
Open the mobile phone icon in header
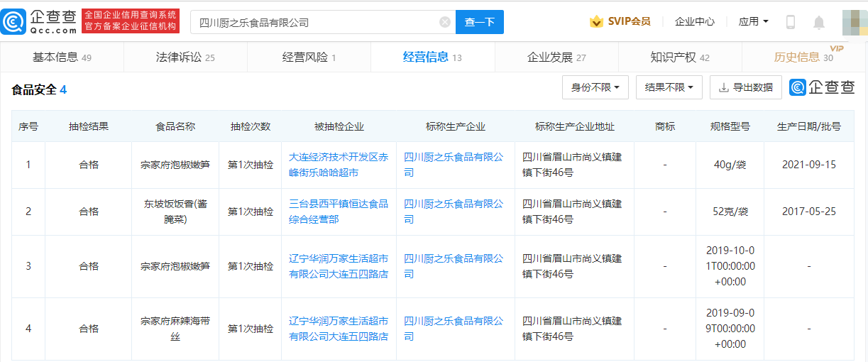coord(791,22)
